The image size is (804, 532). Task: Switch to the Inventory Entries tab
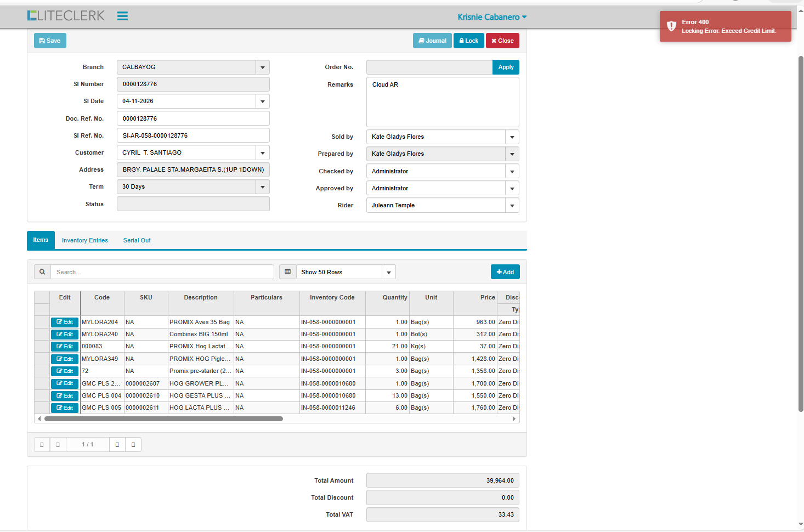(85, 240)
